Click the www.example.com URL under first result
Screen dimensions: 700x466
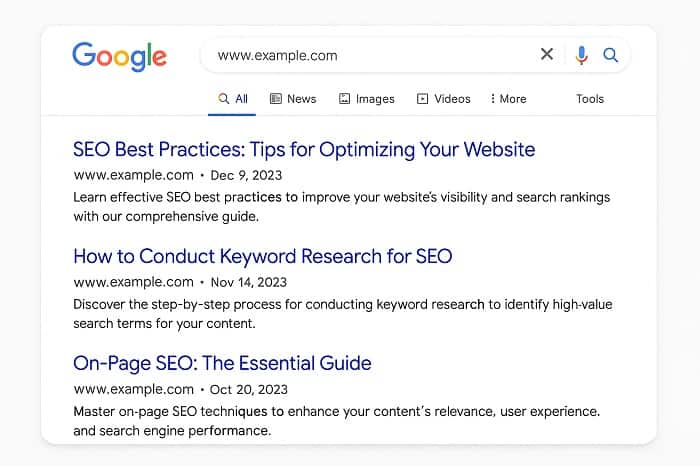(x=133, y=174)
